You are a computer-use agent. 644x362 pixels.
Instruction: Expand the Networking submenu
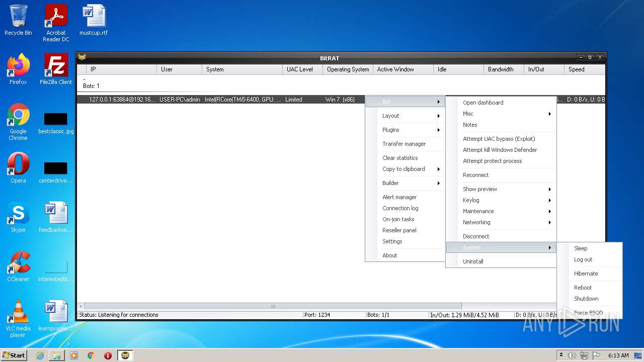point(501,222)
